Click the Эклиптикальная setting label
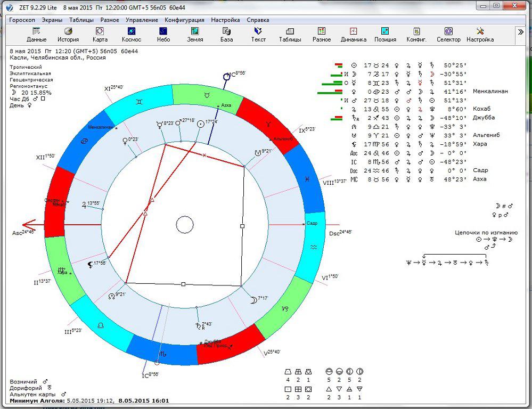The height and width of the screenshot is (409, 532). 30,73
